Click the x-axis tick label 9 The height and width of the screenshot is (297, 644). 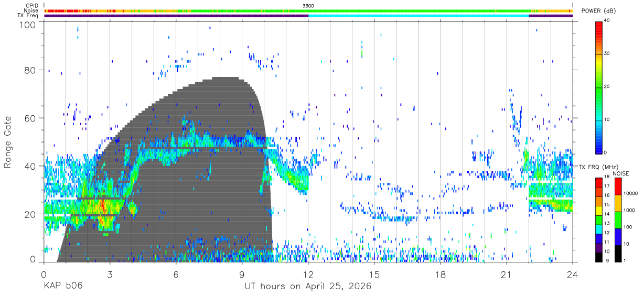(242, 274)
